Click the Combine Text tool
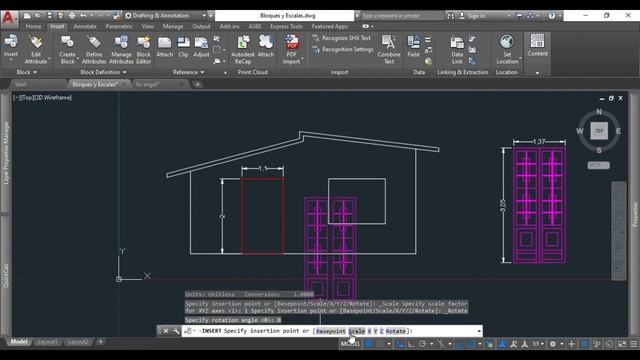Image resolution: width=640 pixels, height=360 pixels. [x=389, y=49]
